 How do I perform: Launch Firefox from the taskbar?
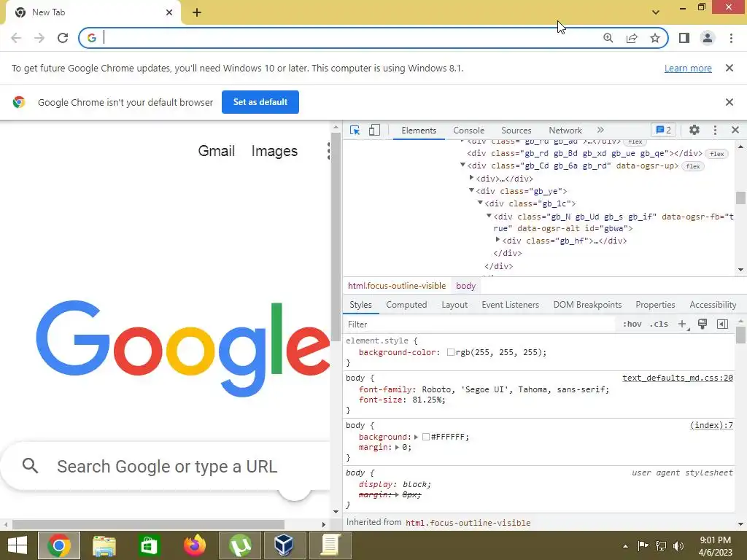pos(194,545)
